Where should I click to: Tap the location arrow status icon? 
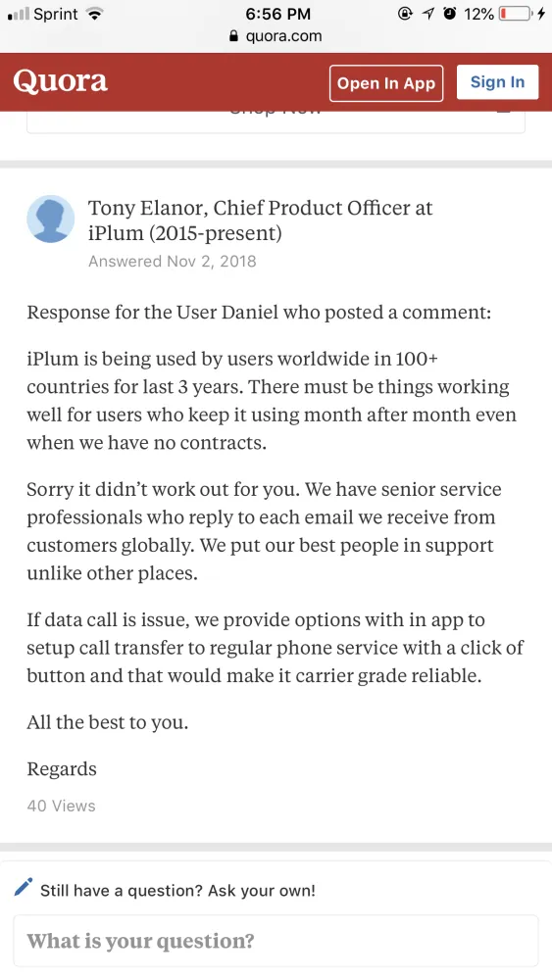click(428, 14)
